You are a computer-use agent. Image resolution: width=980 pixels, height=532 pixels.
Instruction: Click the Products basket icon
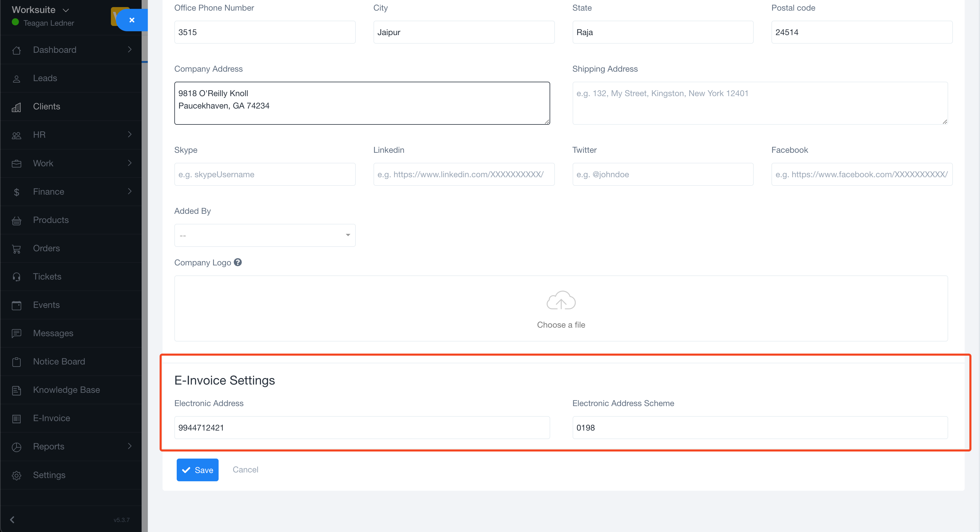17,220
